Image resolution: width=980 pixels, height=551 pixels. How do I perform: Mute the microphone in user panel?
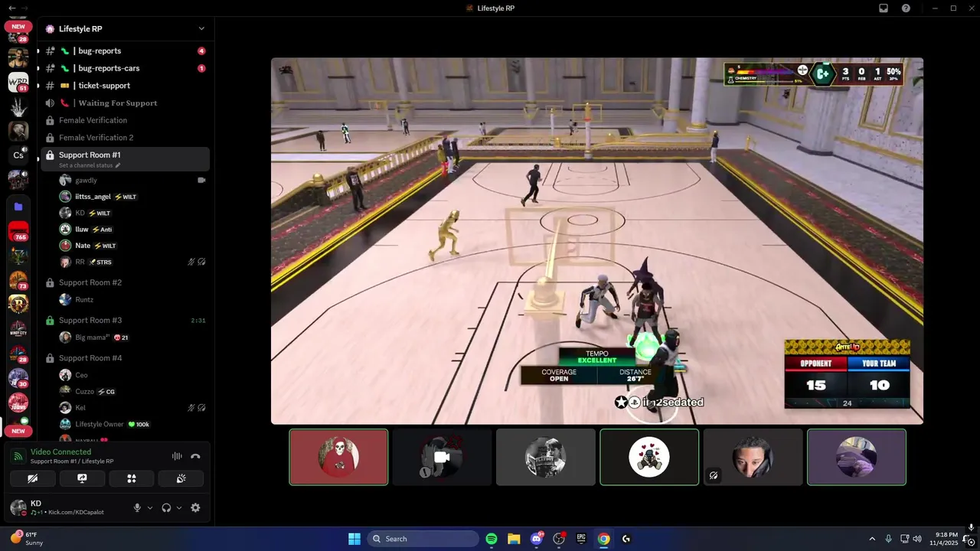tap(138, 507)
